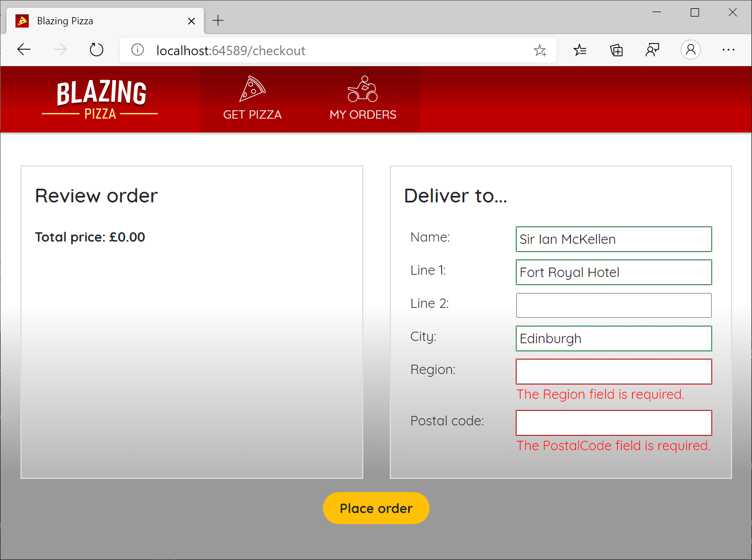
Task: Reload the checkout page
Action: click(x=97, y=50)
